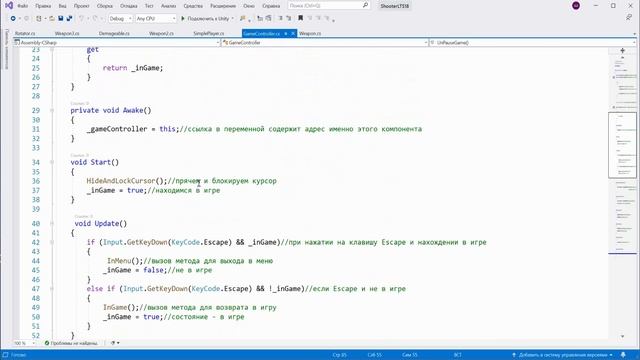This screenshot has height=360, width=640.
Task: Open the Any CPU platform dropdown
Action: pos(156,18)
